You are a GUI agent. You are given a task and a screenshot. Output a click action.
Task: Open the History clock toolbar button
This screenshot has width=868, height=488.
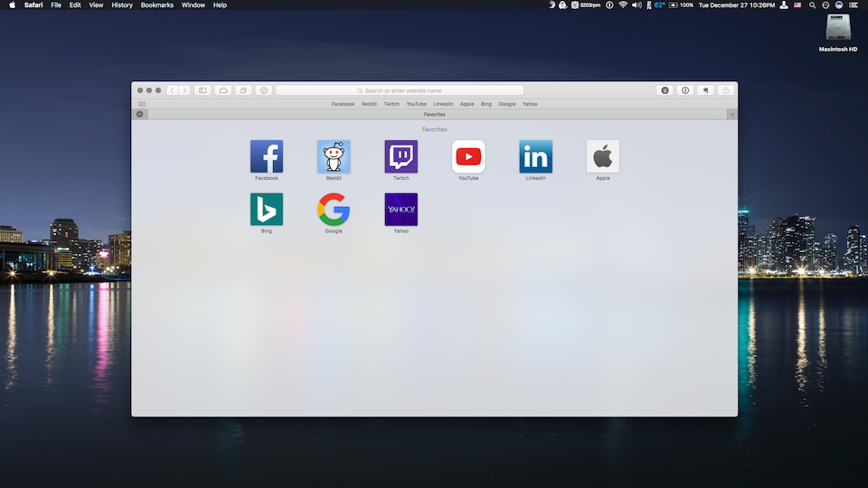[x=264, y=90]
